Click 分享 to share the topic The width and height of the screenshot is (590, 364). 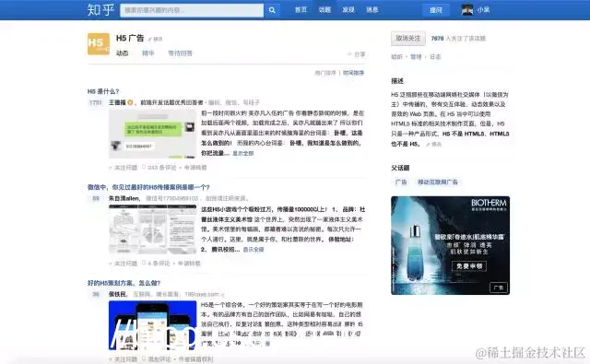357,54
